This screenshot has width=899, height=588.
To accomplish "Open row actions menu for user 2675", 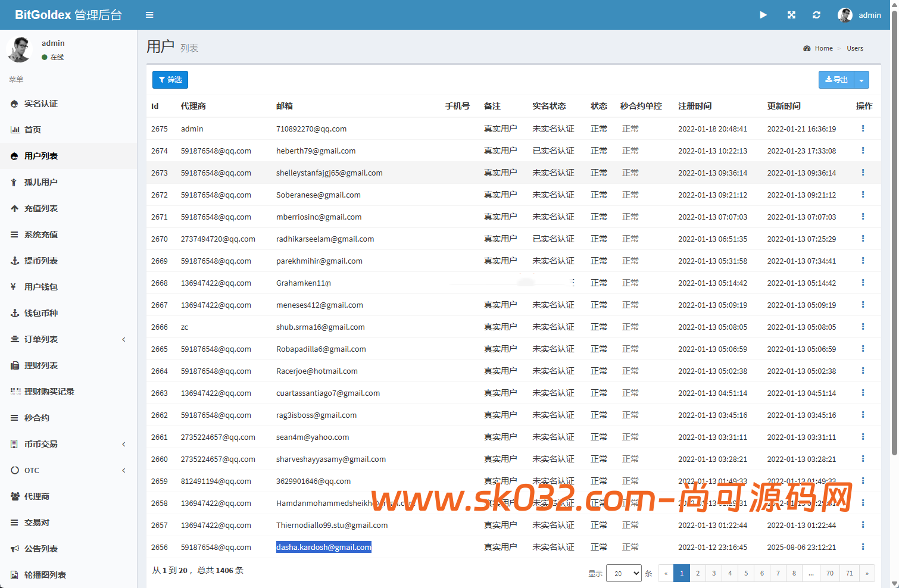I will point(863,128).
